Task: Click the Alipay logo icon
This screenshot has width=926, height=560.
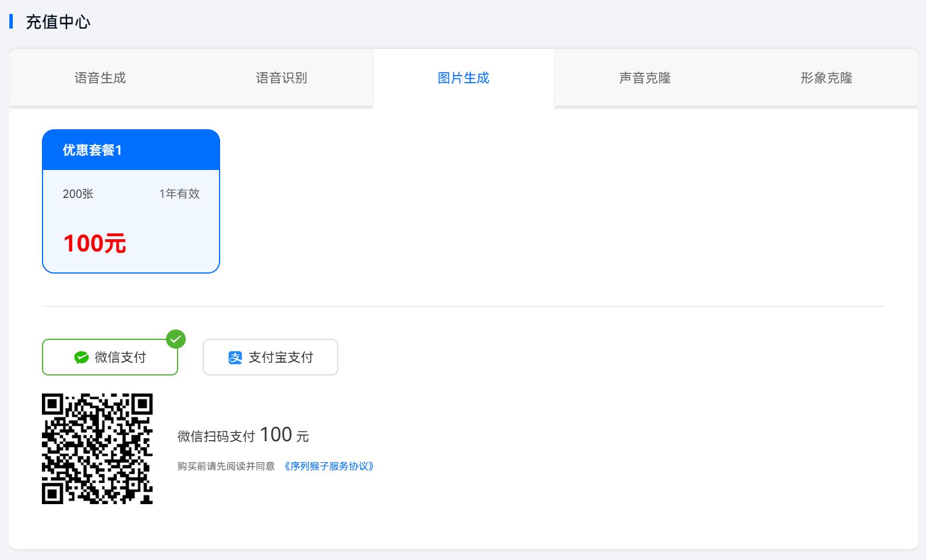Action: 235,357
